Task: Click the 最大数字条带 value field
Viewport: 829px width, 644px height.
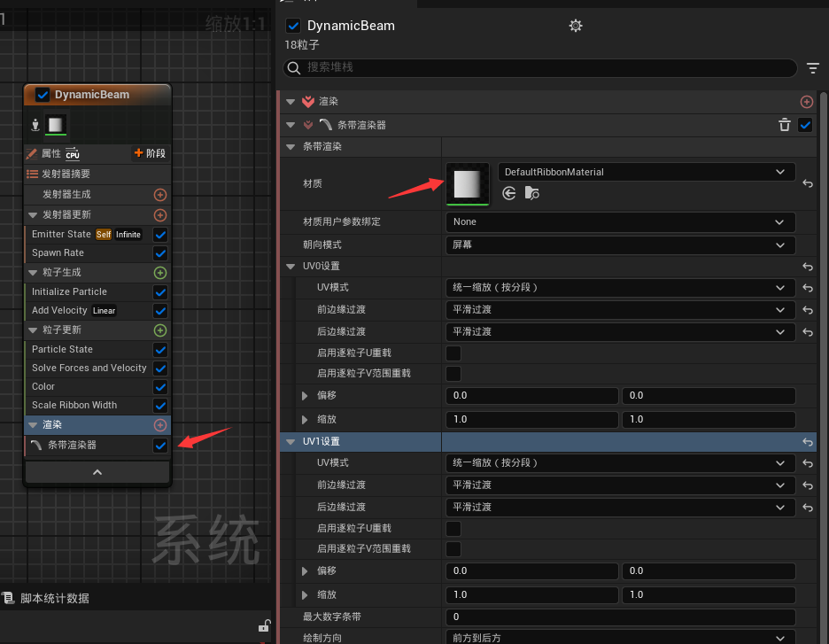Action: 621,617
